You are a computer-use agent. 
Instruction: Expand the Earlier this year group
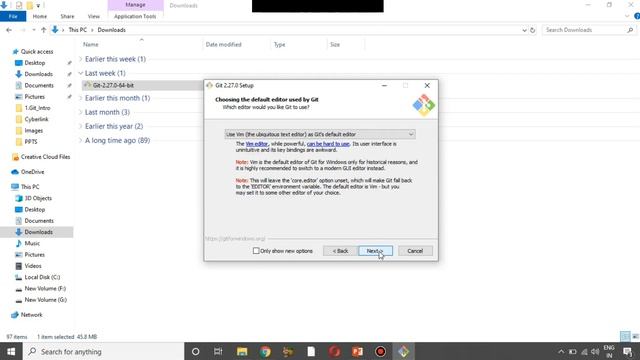[80, 126]
